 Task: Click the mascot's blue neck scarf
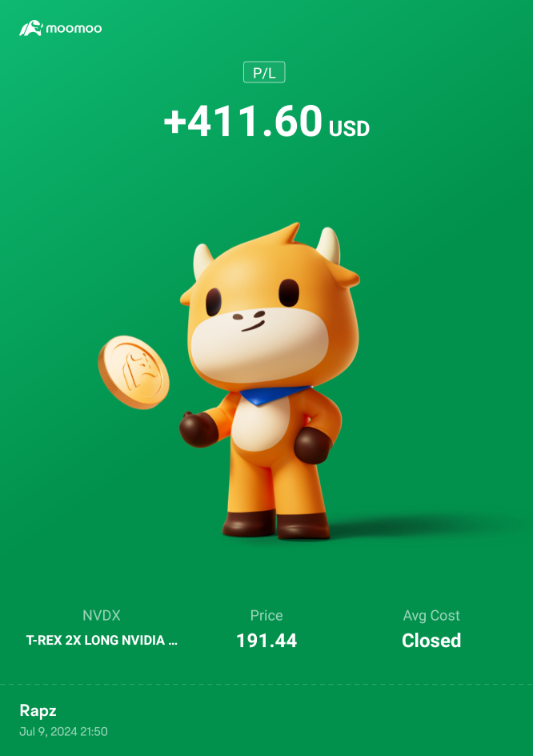coord(274,395)
